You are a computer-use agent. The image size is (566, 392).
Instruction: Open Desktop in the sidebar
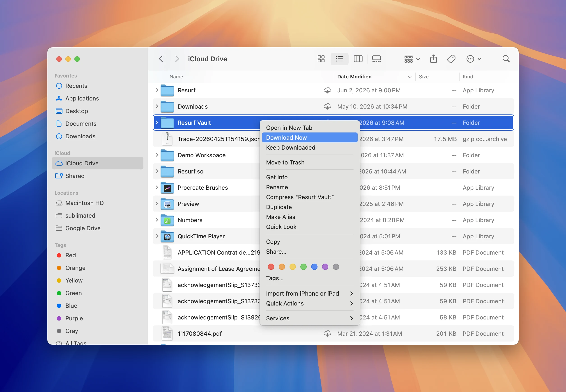[x=98, y=111]
